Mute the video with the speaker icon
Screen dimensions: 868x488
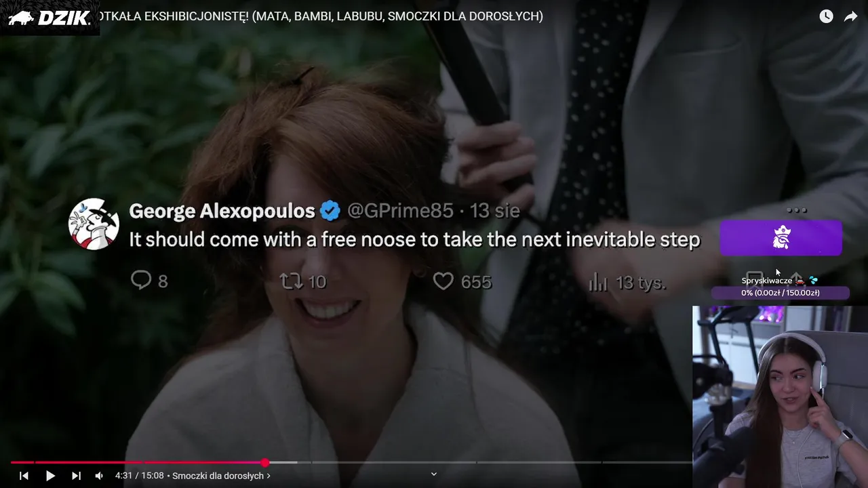pyautogui.click(x=99, y=476)
